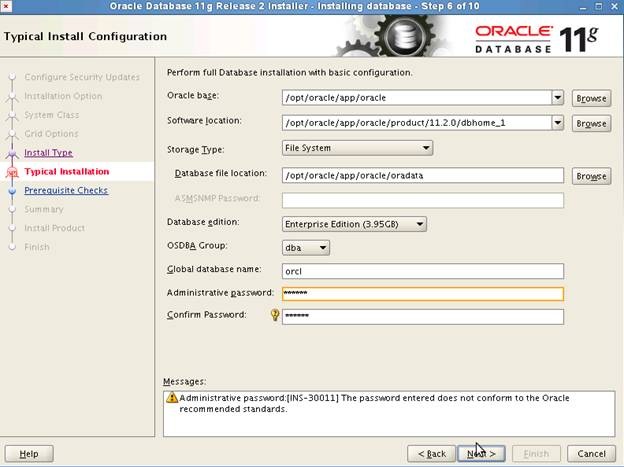Go to the Install Type step
The width and height of the screenshot is (624, 467).
point(48,152)
